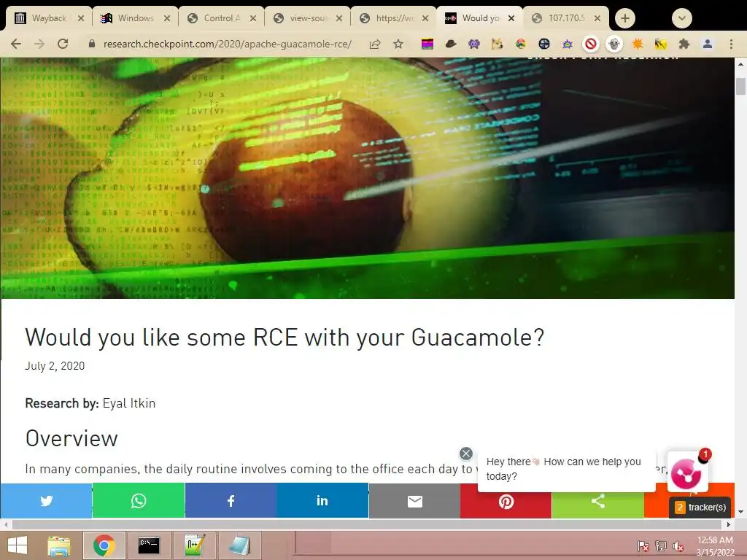Share article via WhatsApp
The height and width of the screenshot is (560, 747).
click(x=138, y=500)
